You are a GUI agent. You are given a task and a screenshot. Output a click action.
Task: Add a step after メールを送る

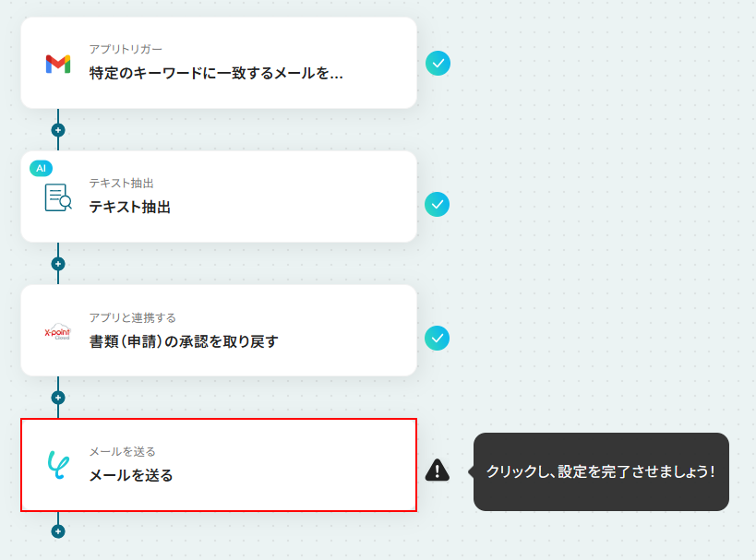coord(58,531)
